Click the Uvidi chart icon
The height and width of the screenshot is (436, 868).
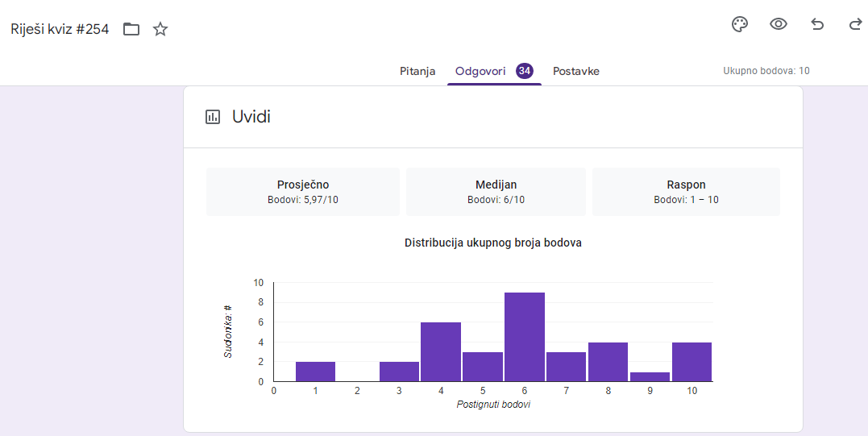pos(213,117)
